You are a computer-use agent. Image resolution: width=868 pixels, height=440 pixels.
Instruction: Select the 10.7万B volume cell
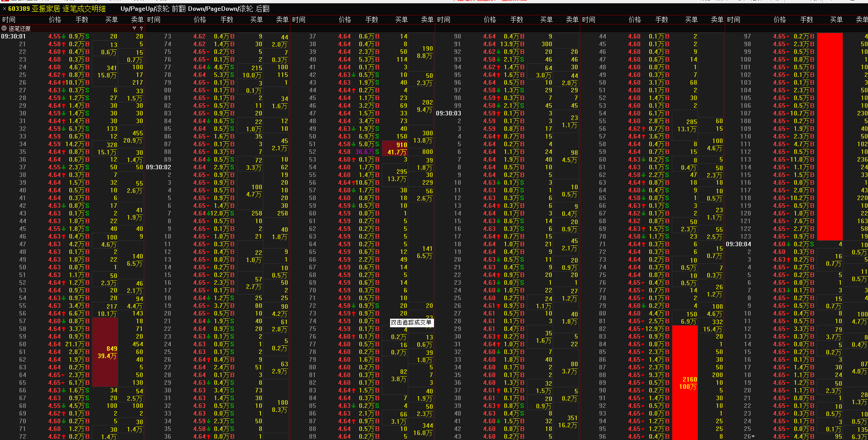pyautogui.click(x=802, y=113)
